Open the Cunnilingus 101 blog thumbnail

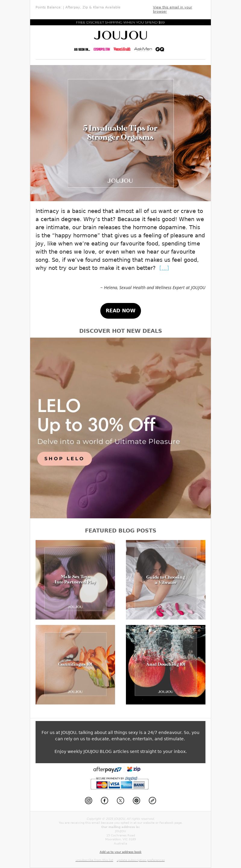click(75, 664)
